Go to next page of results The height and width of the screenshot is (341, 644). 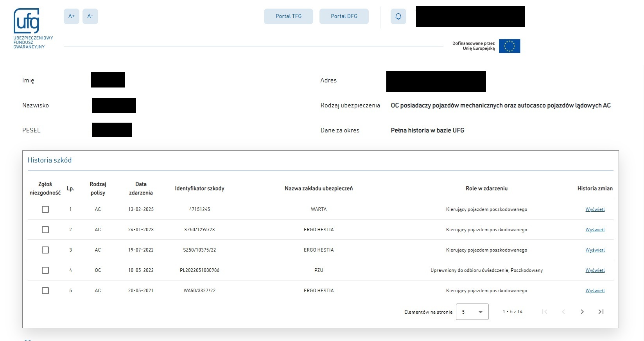(x=582, y=312)
